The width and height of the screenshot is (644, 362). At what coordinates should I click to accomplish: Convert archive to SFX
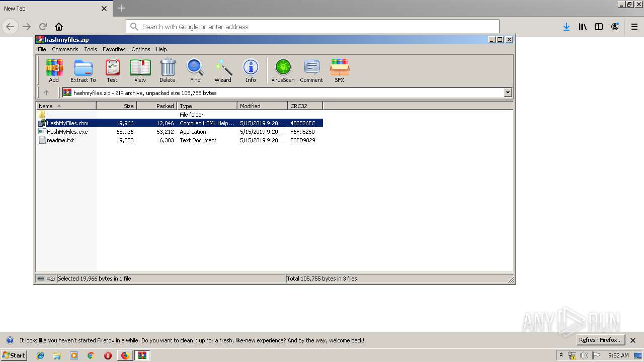(340, 70)
